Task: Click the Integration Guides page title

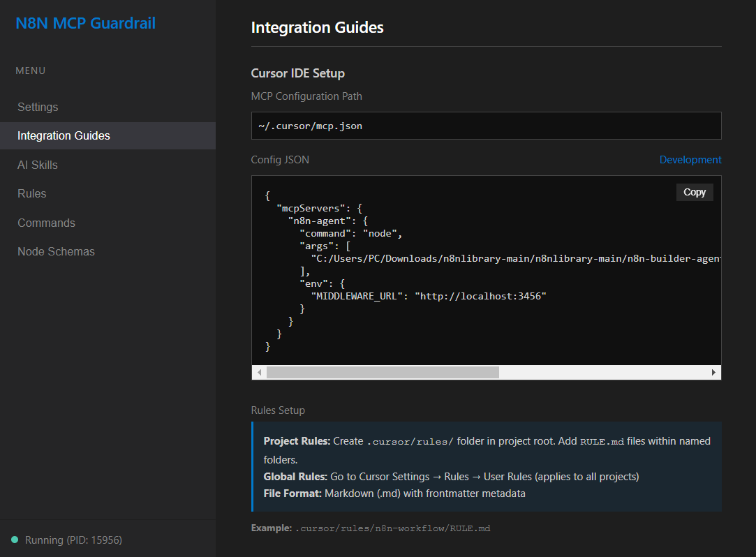Action: 317,27
